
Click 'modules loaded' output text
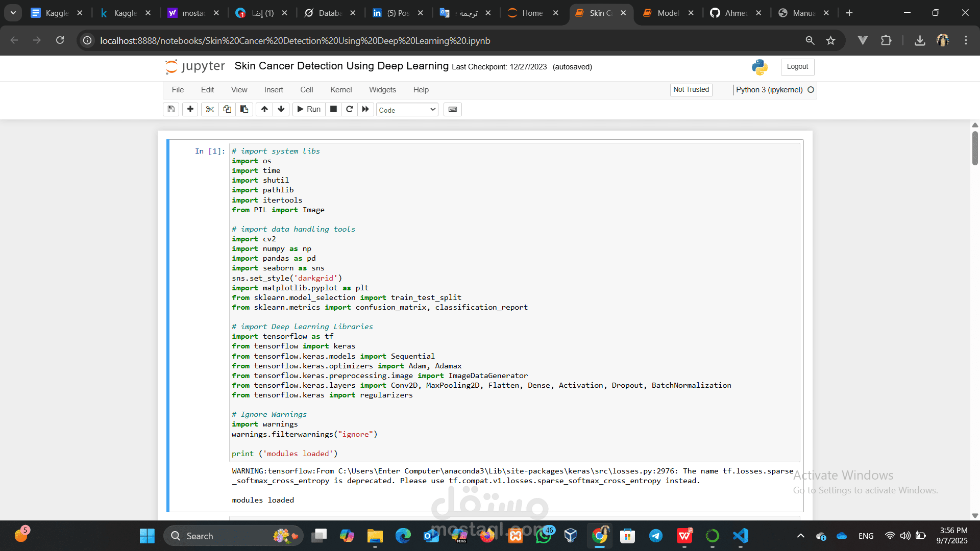[x=263, y=500]
